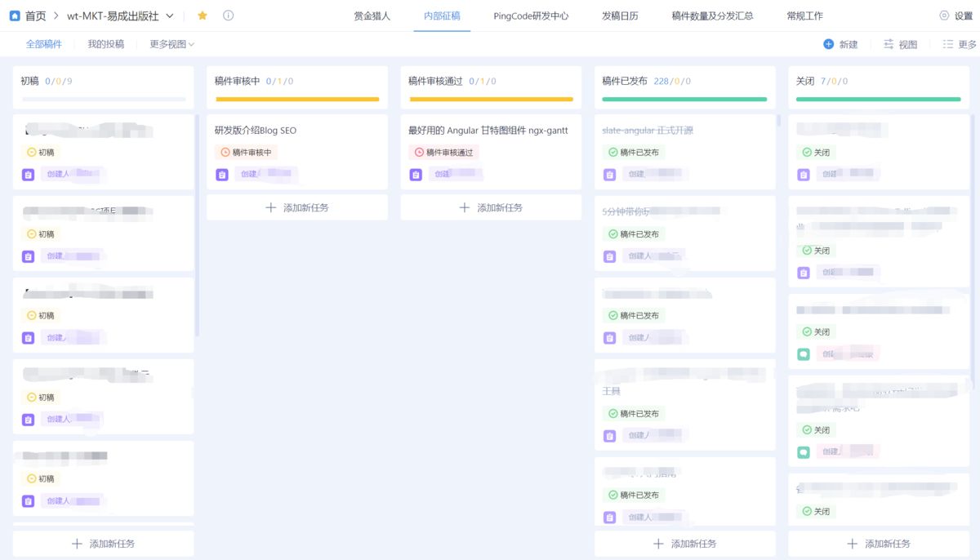
Task: Expand the wt-MKT-易成出版社 project dropdown
Action: (x=170, y=16)
